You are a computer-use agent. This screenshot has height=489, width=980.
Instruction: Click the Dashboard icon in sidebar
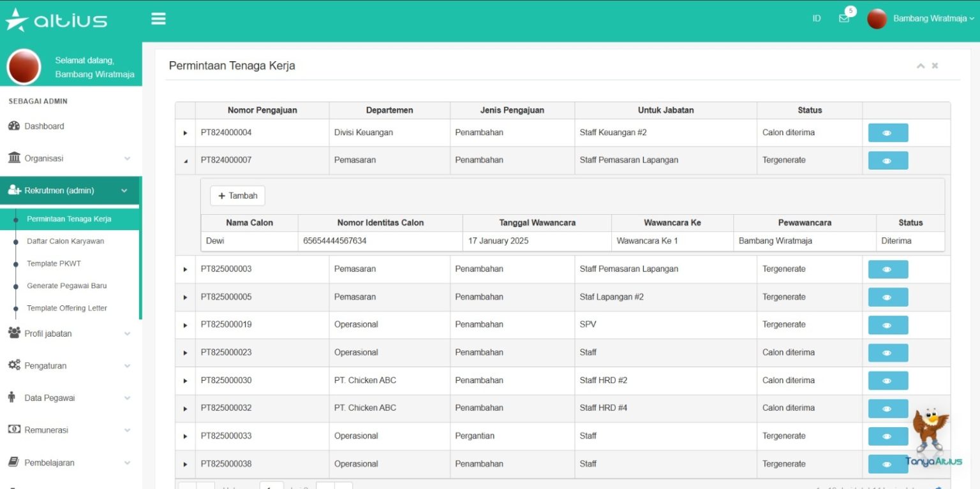click(x=14, y=126)
